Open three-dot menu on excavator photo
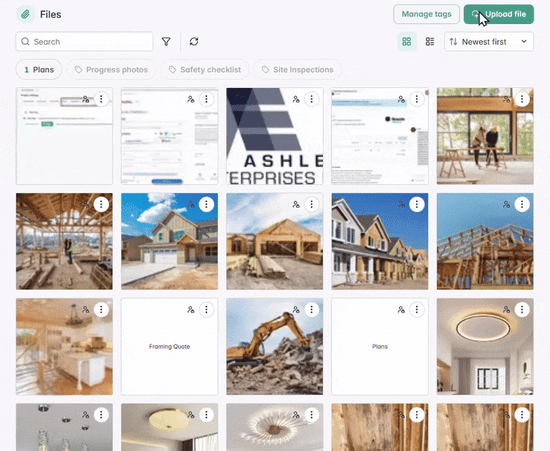 tap(311, 310)
